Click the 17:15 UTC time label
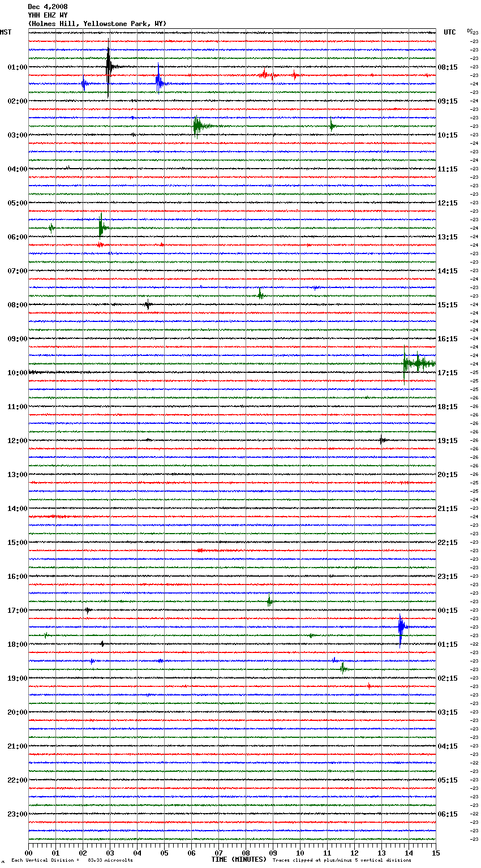This screenshot has width=481, height=868. coord(448,373)
